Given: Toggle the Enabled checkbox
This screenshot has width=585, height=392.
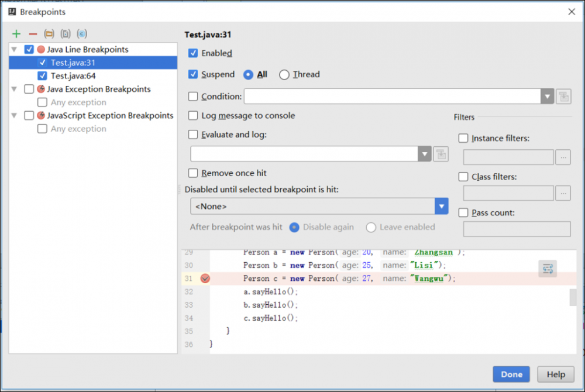Looking at the screenshot, I should pos(194,53).
